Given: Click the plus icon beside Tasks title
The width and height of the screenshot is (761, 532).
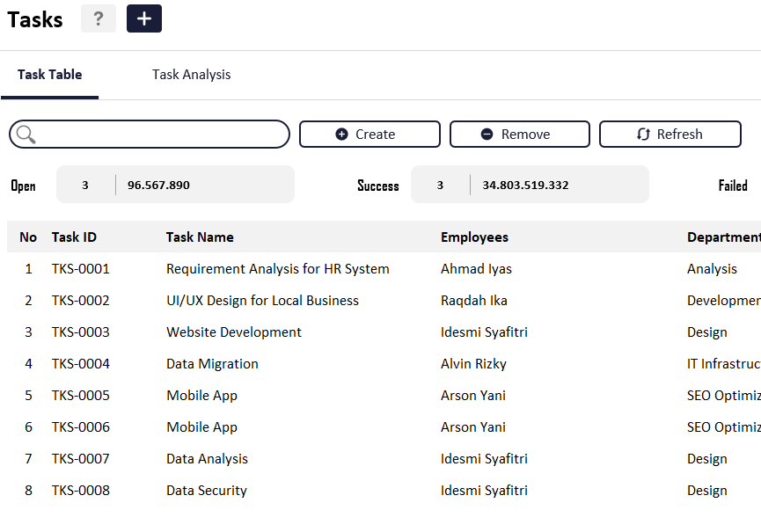Looking at the screenshot, I should coord(144,18).
